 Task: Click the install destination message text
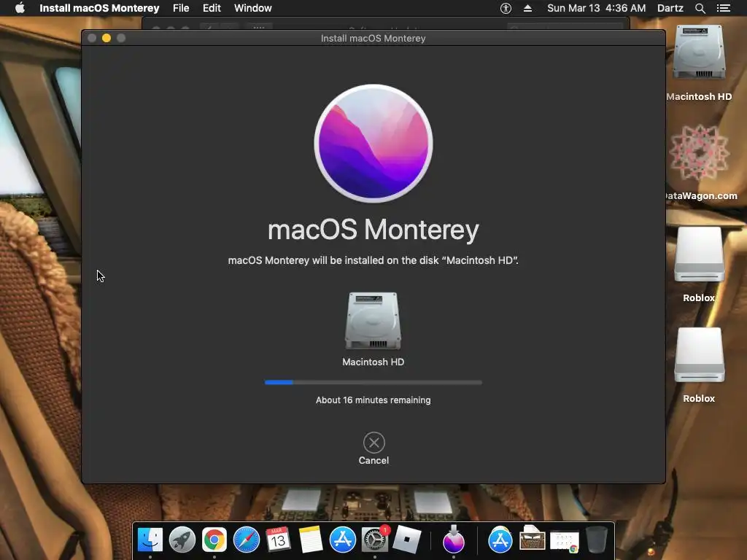pyautogui.click(x=373, y=260)
